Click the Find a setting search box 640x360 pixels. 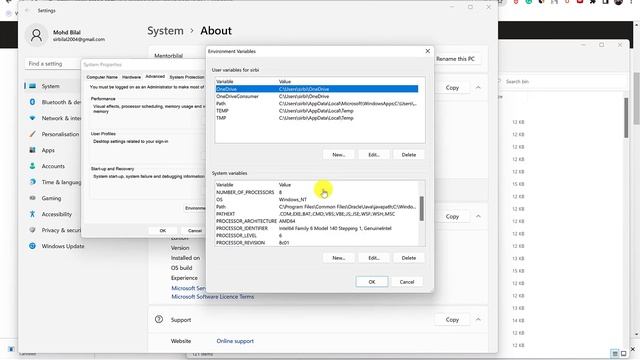click(x=53, y=64)
